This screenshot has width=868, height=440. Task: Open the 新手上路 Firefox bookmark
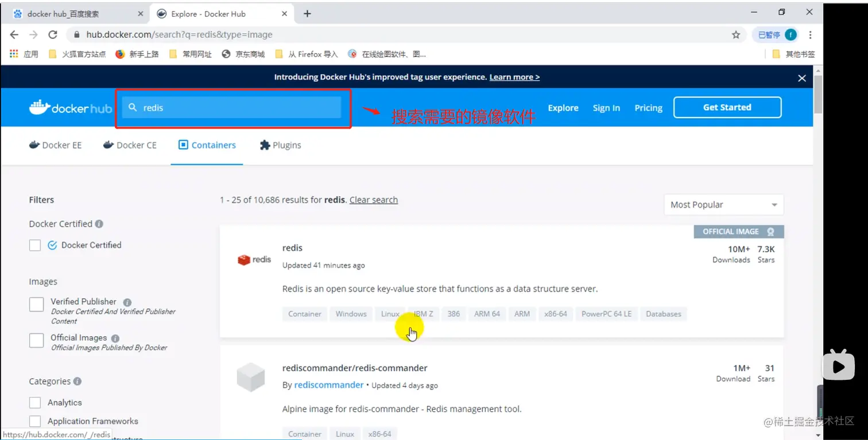tap(137, 54)
